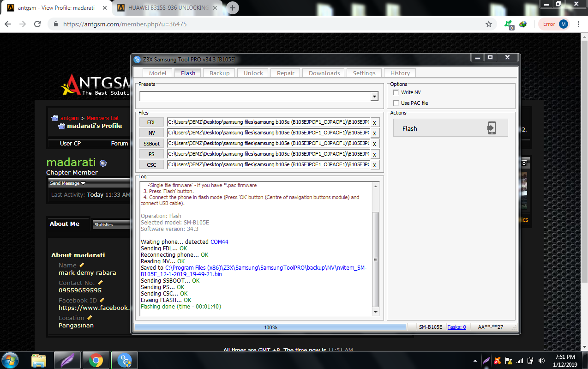
Task: Click the network signal tray icon
Action: tap(520, 360)
